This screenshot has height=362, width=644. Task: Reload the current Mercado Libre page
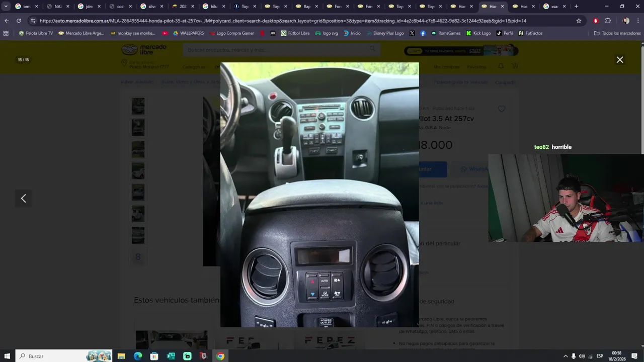[x=19, y=21]
